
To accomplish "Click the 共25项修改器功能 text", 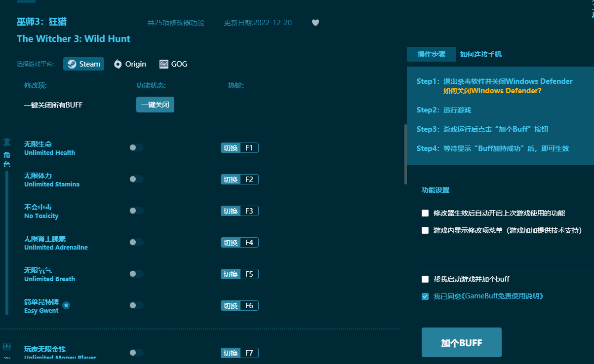I will (x=176, y=23).
